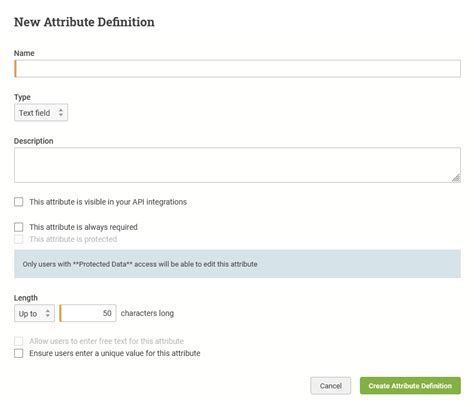Click the API integrations visibility label text
Viewport: 474px width, 407px height.
click(x=108, y=202)
